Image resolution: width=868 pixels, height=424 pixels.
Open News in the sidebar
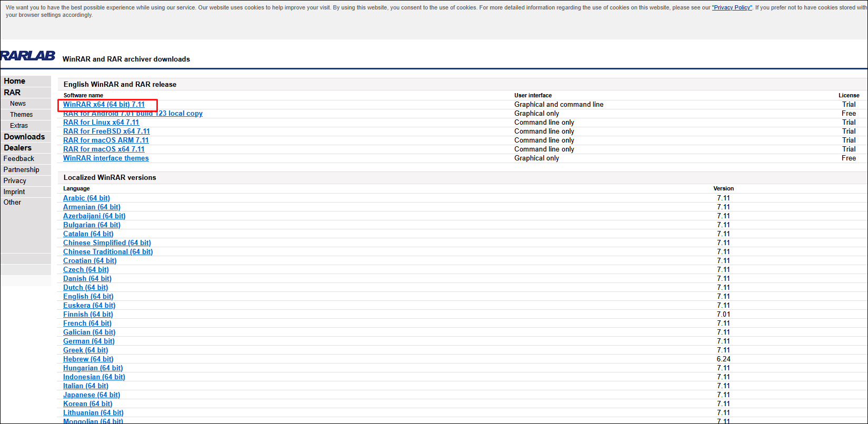[x=18, y=104]
